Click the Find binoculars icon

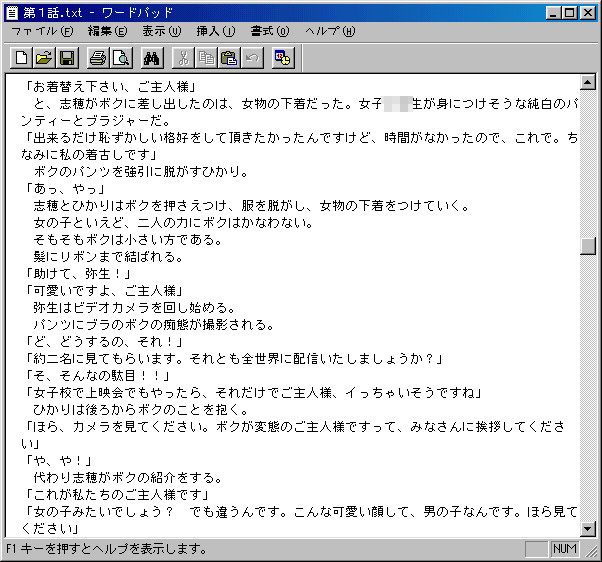152,58
